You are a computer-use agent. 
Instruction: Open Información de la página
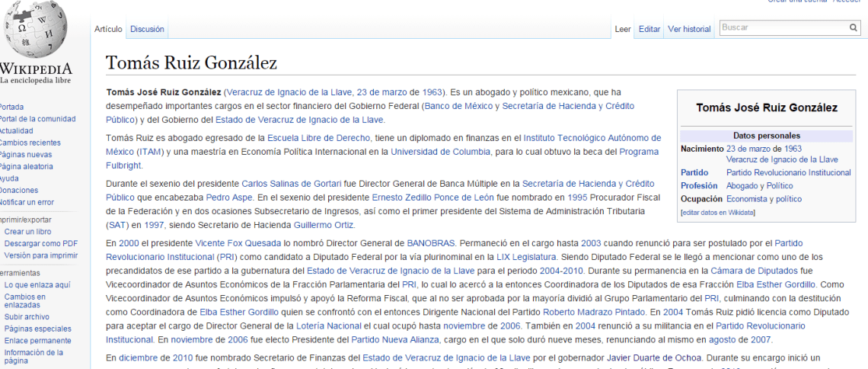34,357
